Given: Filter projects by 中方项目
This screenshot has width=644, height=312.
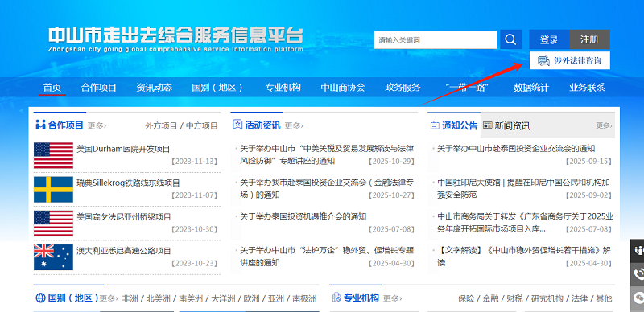Looking at the screenshot, I should tap(202, 125).
